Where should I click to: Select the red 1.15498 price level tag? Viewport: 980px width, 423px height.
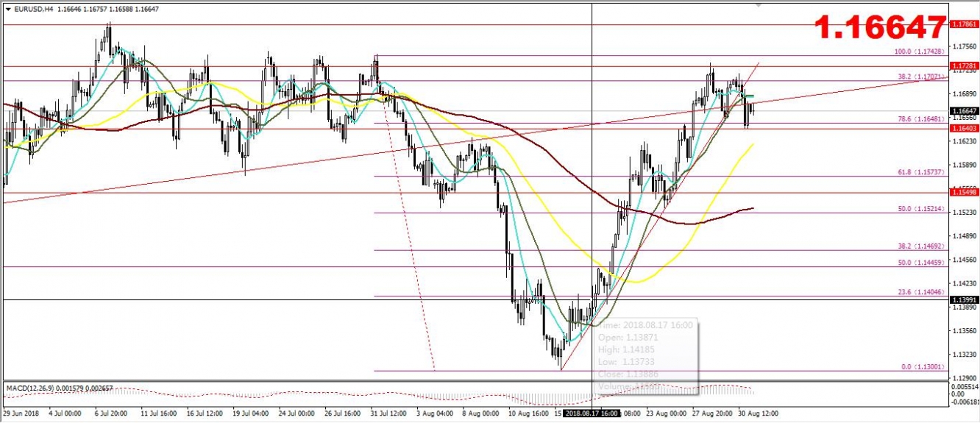(x=963, y=193)
